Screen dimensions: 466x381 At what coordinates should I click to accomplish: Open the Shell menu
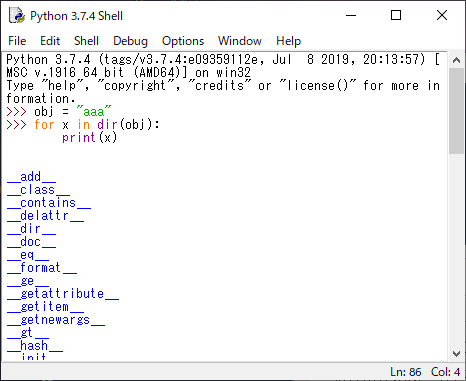(86, 41)
